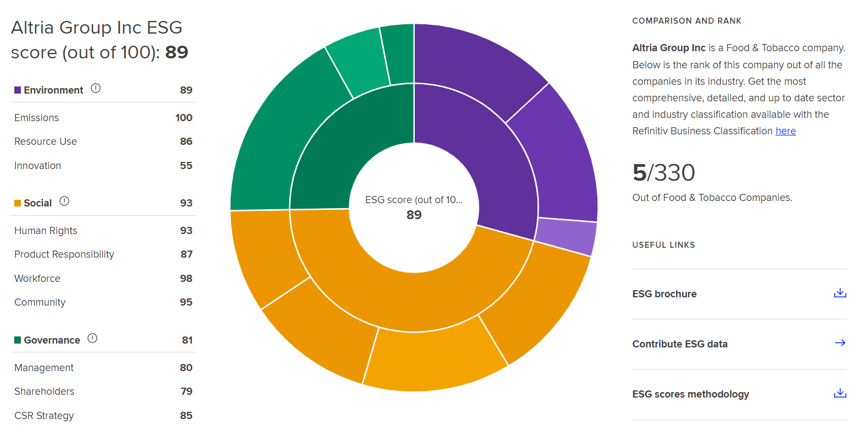Click the info icon next to Governance
This screenshot has height=435, width=868.
click(92, 338)
